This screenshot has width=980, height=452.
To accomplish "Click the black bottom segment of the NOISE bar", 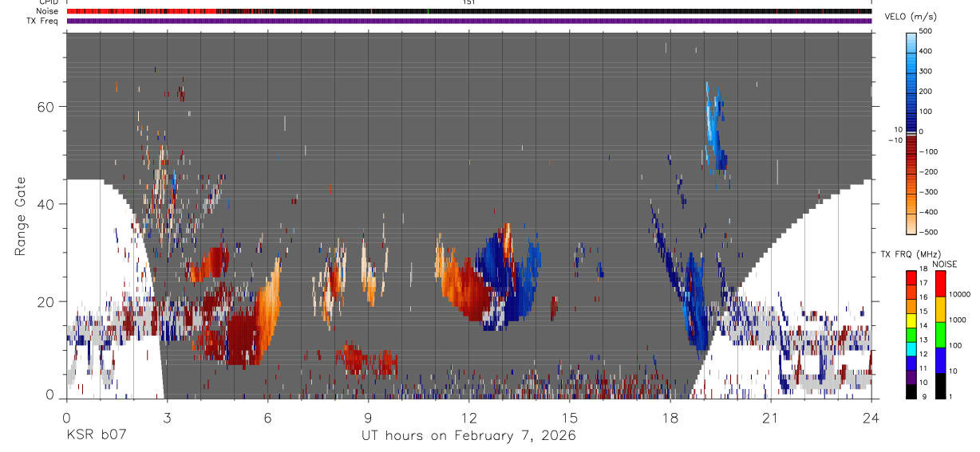I will click(940, 386).
